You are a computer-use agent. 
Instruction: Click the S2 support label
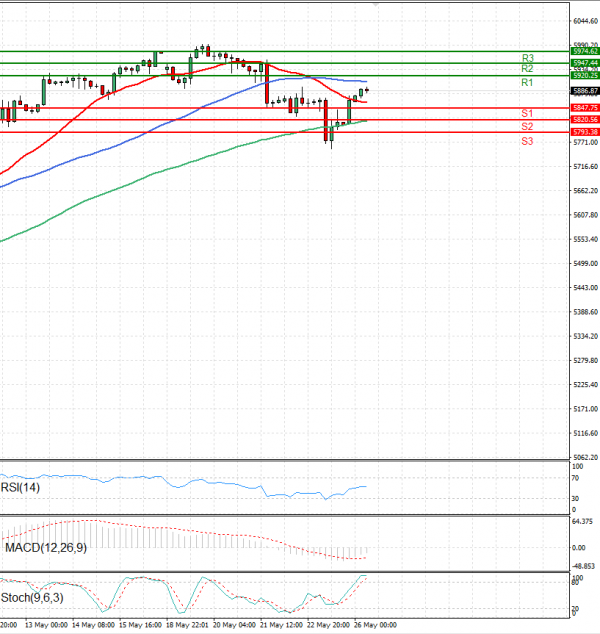527,127
